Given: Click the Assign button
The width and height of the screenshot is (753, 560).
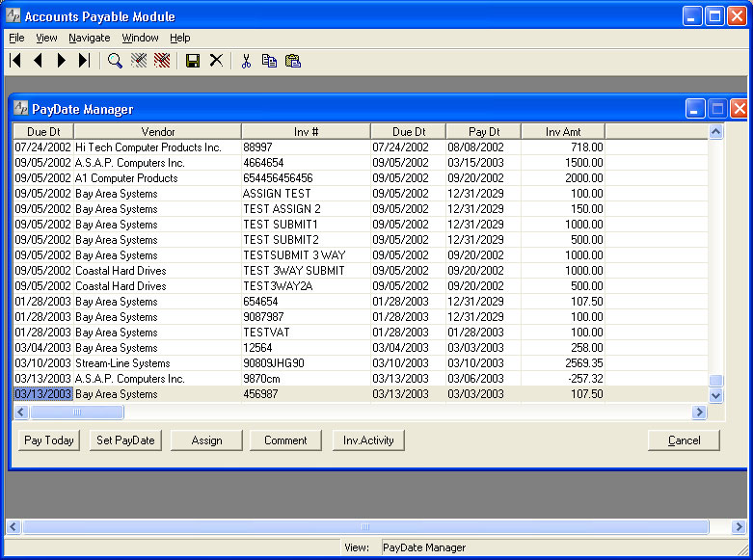Looking at the screenshot, I should coord(207,440).
